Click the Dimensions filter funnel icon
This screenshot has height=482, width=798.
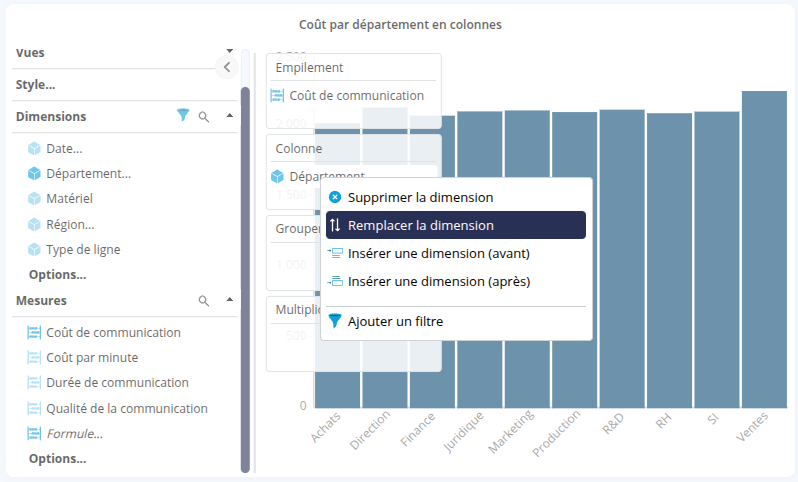click(x=182, y=116)
